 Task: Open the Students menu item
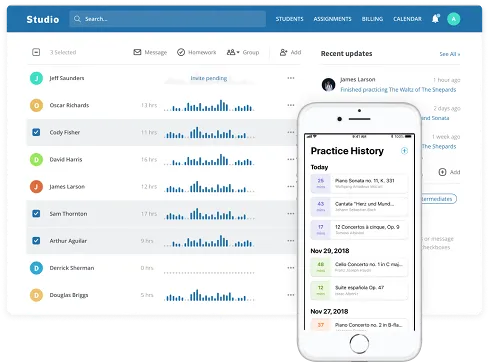(289, 19)
